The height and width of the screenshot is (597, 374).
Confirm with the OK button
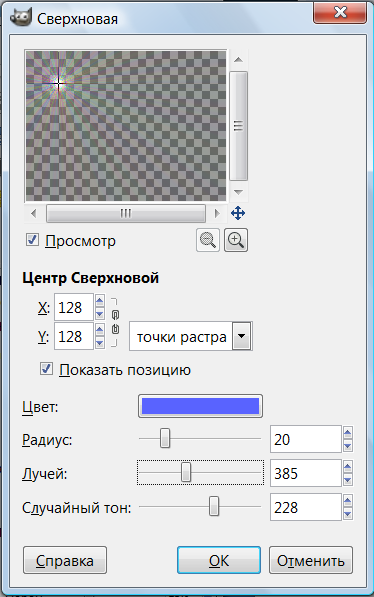pyautogui.click(x=219, y=560)
